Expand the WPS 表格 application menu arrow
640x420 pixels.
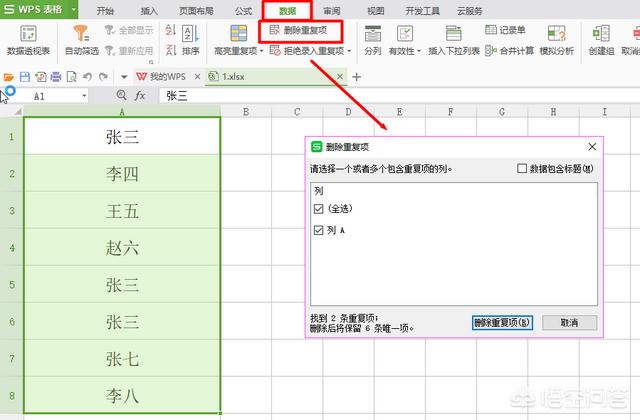pos(73,9)
